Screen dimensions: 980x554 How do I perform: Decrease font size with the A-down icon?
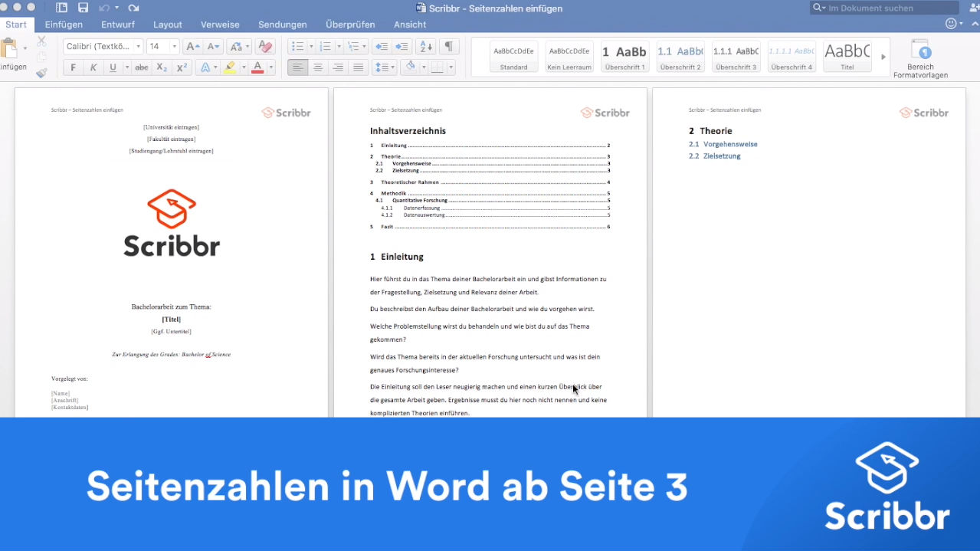point(213,47)
